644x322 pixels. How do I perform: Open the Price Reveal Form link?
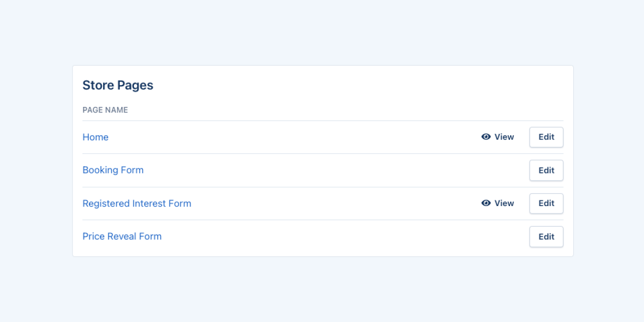[122, 237]
